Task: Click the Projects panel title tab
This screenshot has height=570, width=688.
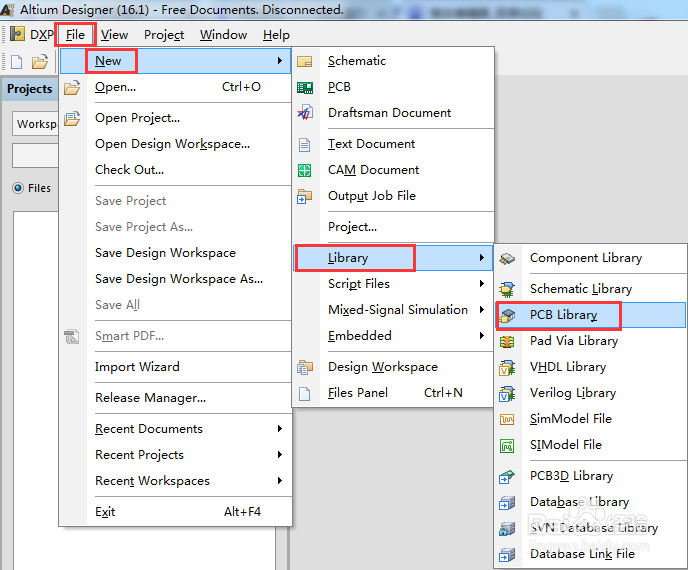Action: tap(29, 89)
